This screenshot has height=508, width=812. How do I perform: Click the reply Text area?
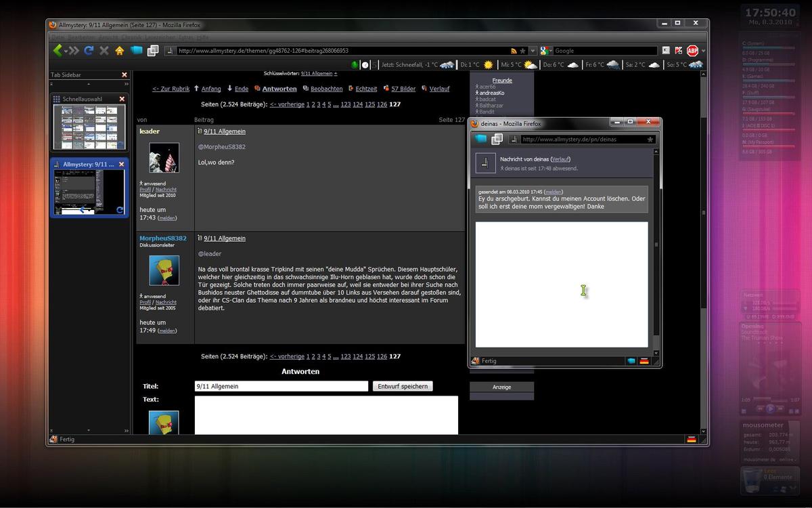326,415
